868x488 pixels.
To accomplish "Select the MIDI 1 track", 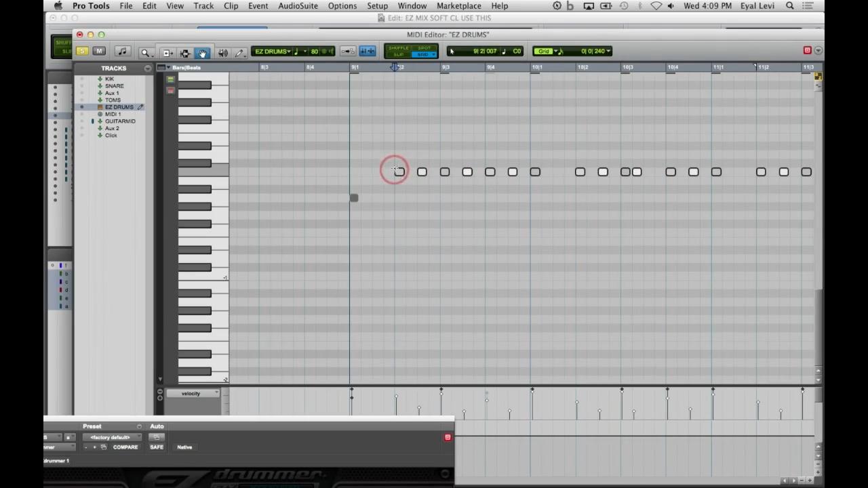I will pyautogui.click(x=113, y=115).
